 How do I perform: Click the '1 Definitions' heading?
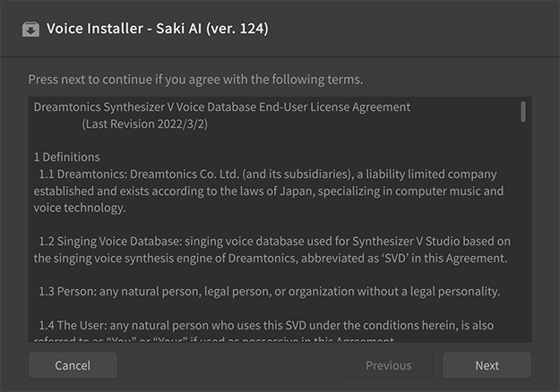pyautogui.click(x=67, y=158)
